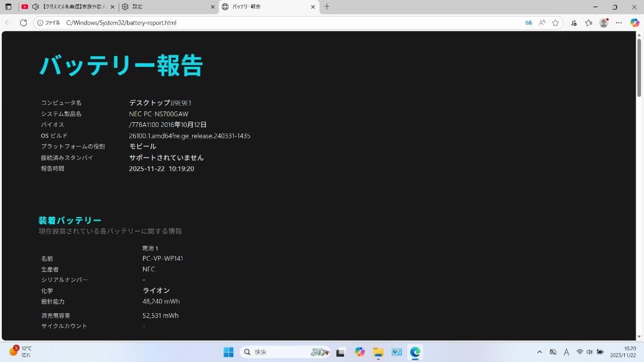The width and height of the screenshot is (644, 362).
Task: Open the browser essentials performance icon
Action: tap(573, 23)
